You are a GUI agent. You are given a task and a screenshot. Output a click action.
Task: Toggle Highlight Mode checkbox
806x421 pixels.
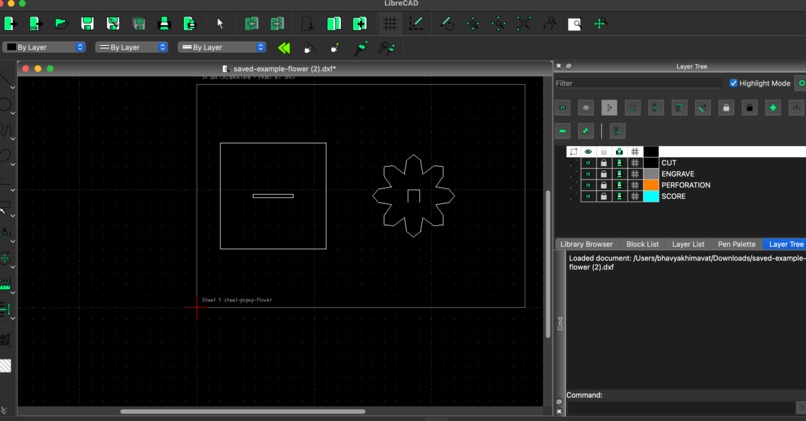tap(734, 83)
